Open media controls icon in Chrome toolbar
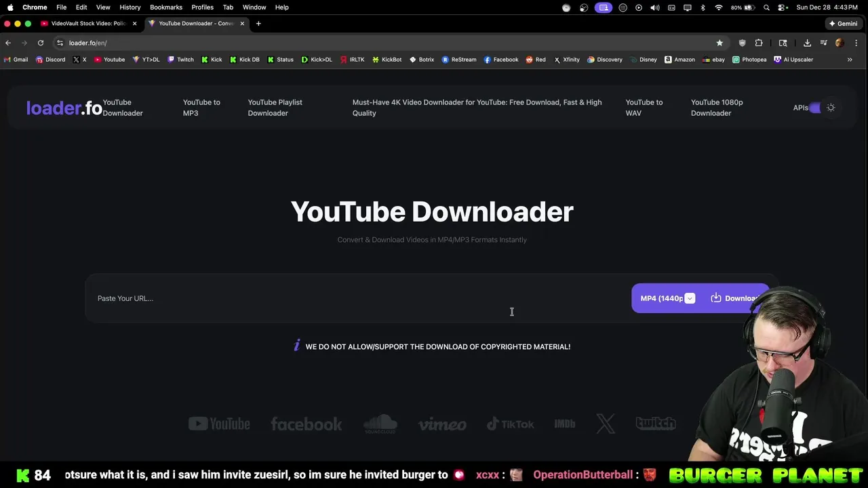Screen dimensions: 868x488 click(823, 43)
